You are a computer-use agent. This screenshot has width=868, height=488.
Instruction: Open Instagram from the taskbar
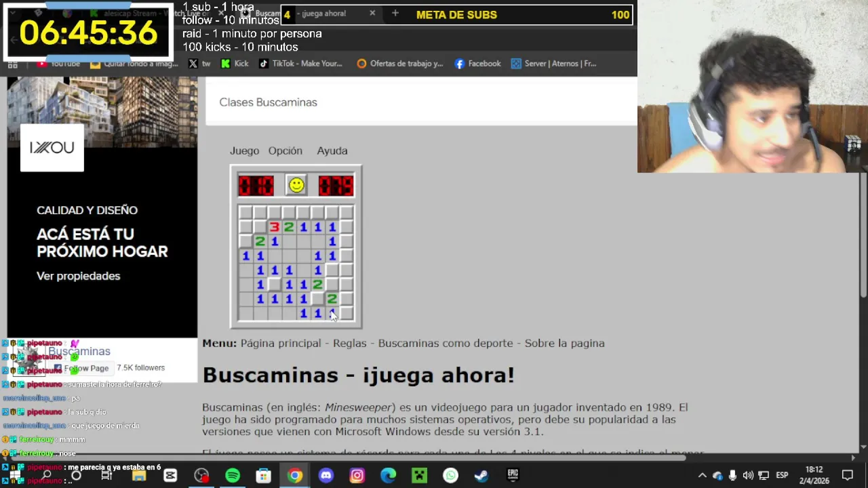point(357,476)
